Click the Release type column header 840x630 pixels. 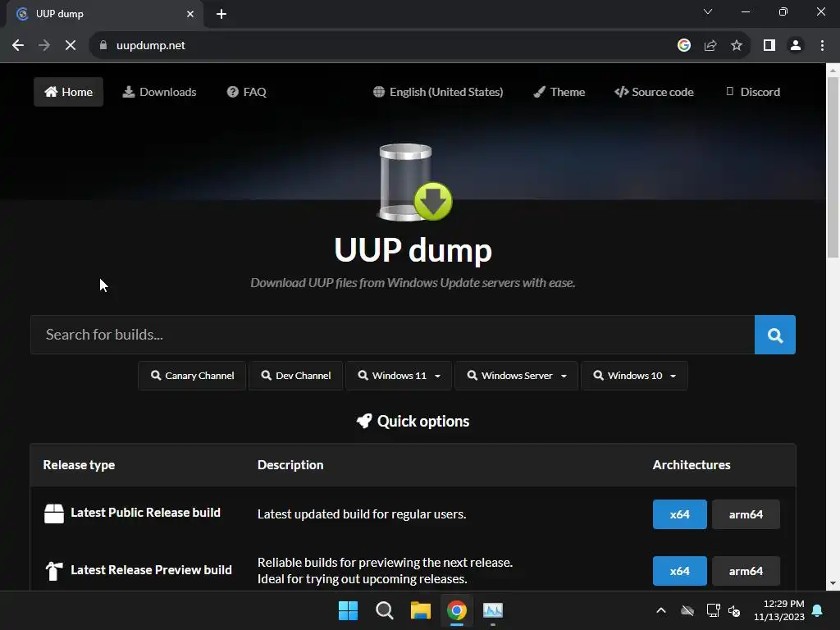79,465
